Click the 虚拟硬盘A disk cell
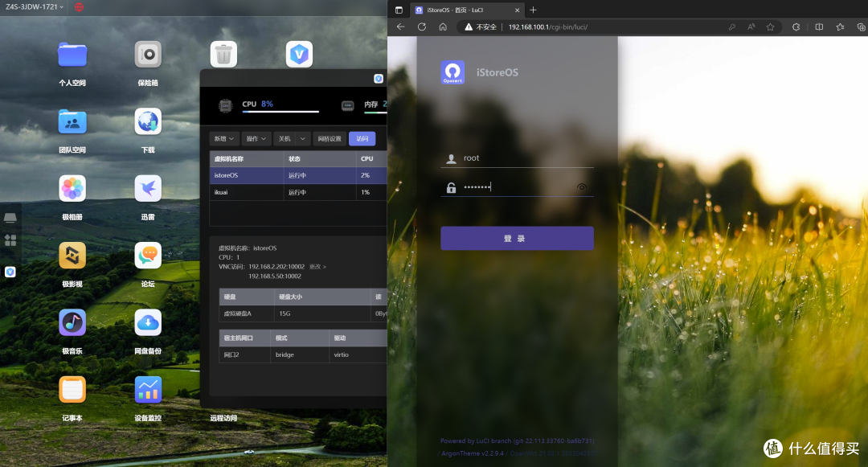The height and width of the screenshot is (467, 868). [247, 313]
